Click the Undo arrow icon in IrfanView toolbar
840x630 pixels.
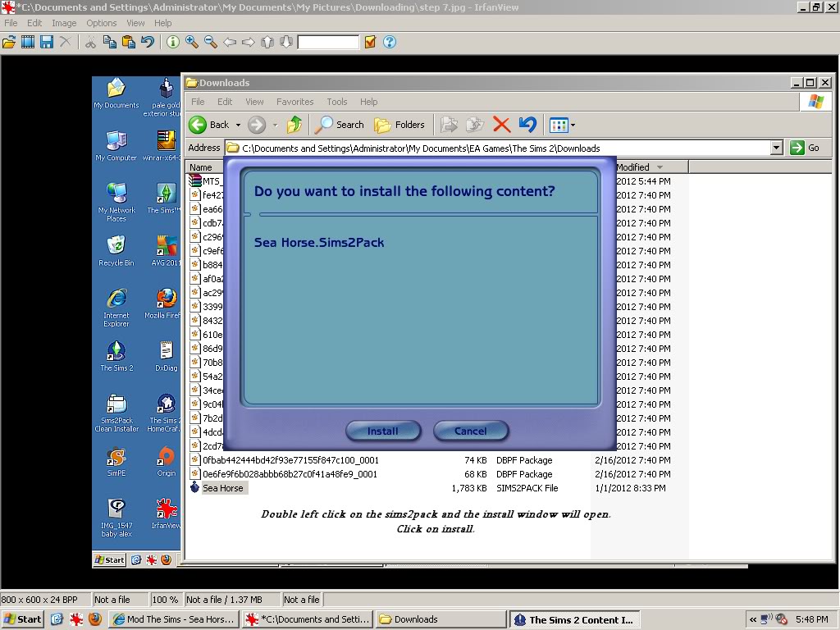(148, 42)
